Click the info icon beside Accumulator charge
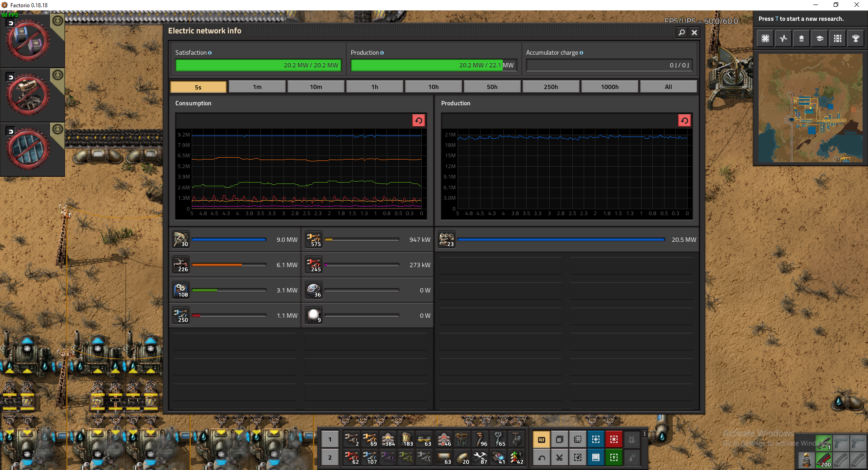The height and width of the screenshot is (470, 868). pos(581,53)
